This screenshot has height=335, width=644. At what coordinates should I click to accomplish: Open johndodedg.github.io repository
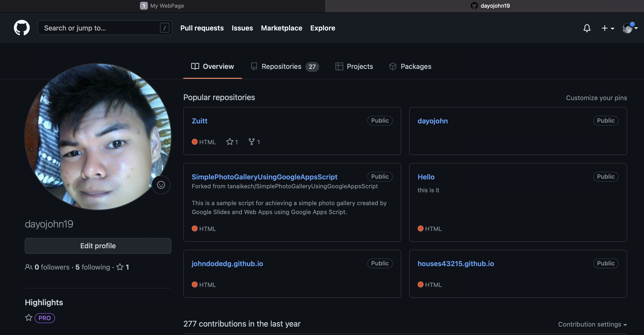[x=227, y=263]
